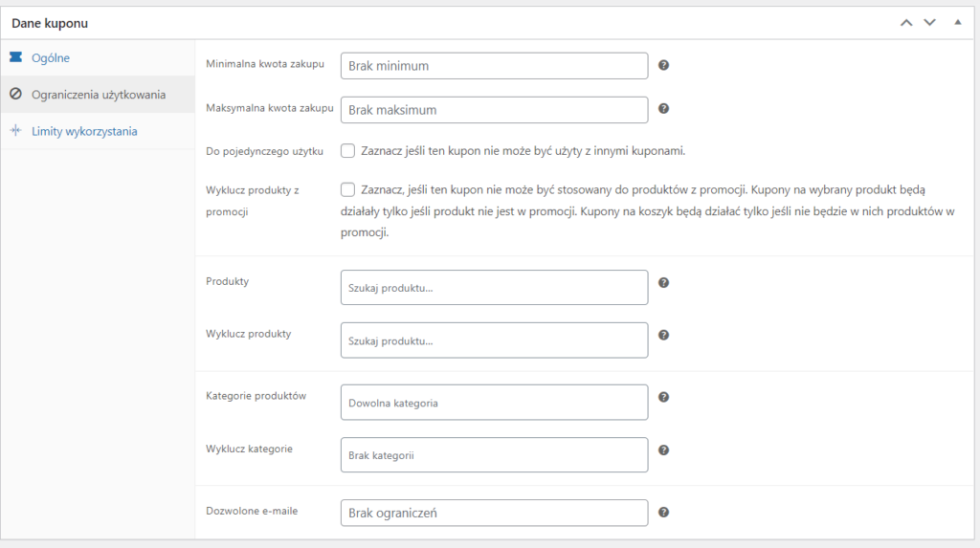Check the Wyklucz produkty z promocji box
The width and height of the screenshot is (980, 548).
(347, 189)
